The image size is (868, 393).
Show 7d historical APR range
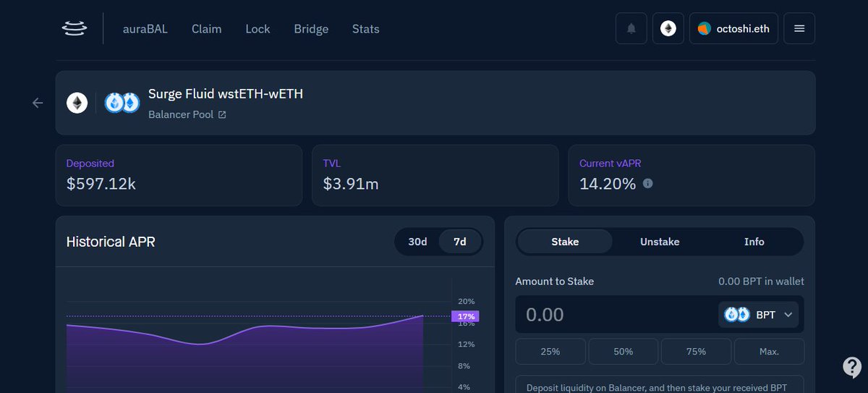[460, 242]
